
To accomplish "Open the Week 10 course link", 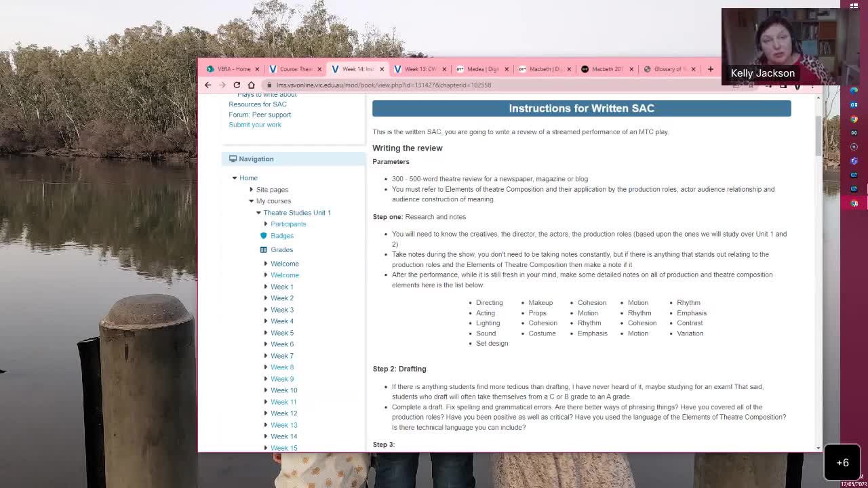I will (283, 390).
